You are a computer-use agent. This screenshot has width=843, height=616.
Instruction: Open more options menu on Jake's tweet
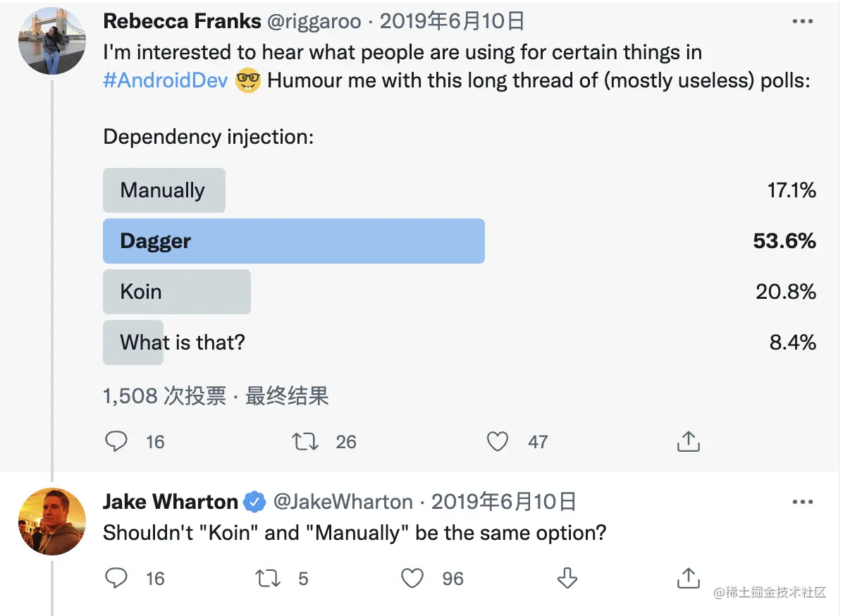(x=802, y=502)
